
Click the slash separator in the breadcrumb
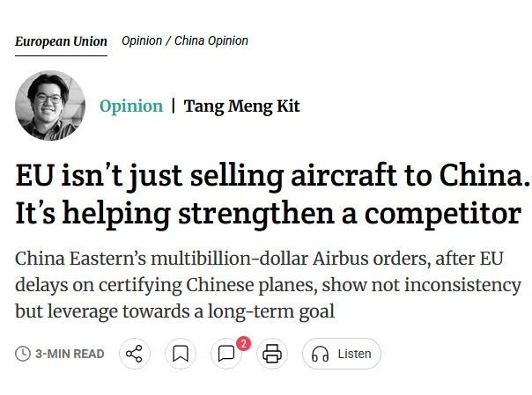tap(168, 41)
